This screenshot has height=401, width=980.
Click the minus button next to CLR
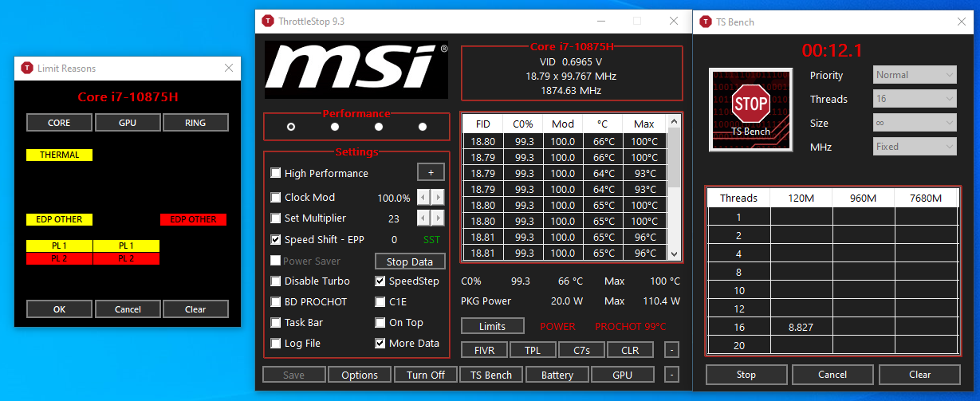pos(672,350)
